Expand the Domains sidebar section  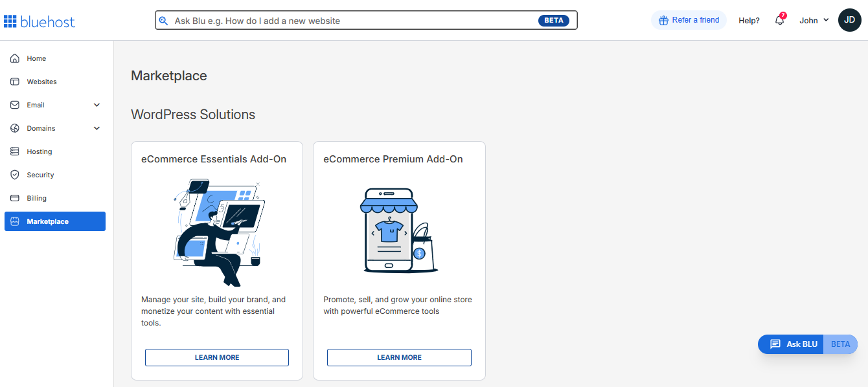click(97, 128)
